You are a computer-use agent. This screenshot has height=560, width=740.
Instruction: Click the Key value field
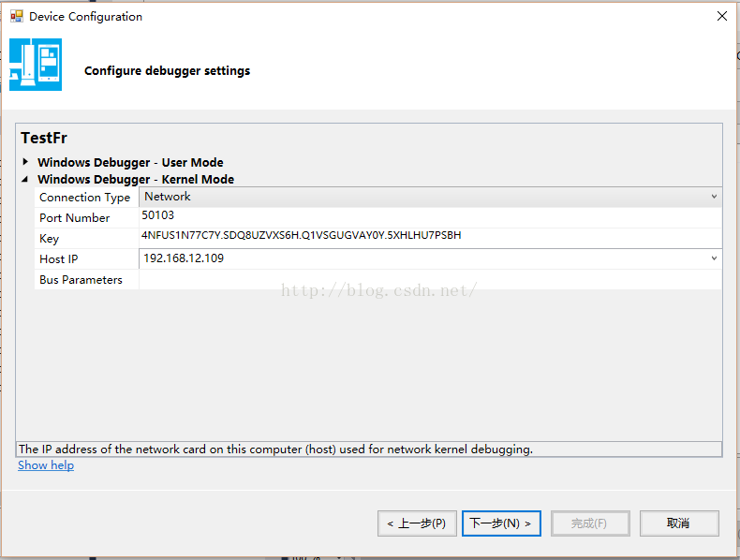[x=430, y=238]
